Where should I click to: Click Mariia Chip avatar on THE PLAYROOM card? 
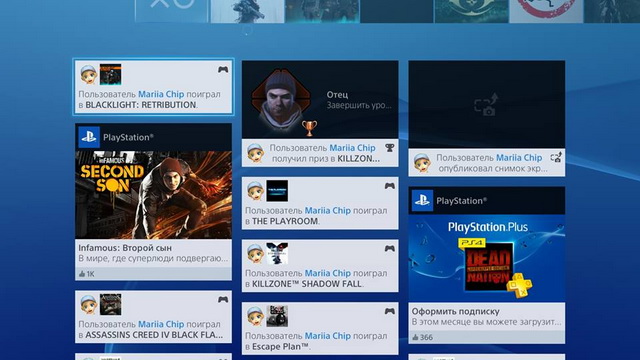256,191
